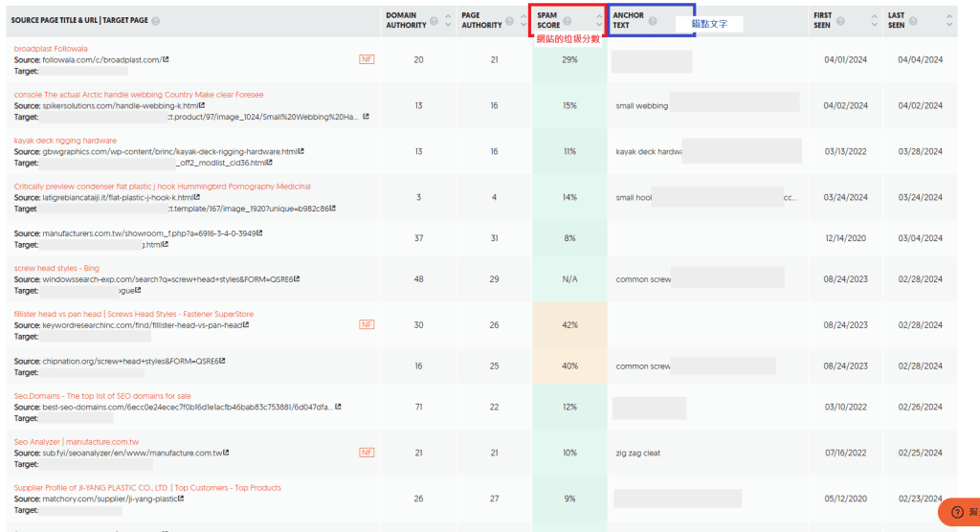Open Spam Score help question icon

point(567,21)
